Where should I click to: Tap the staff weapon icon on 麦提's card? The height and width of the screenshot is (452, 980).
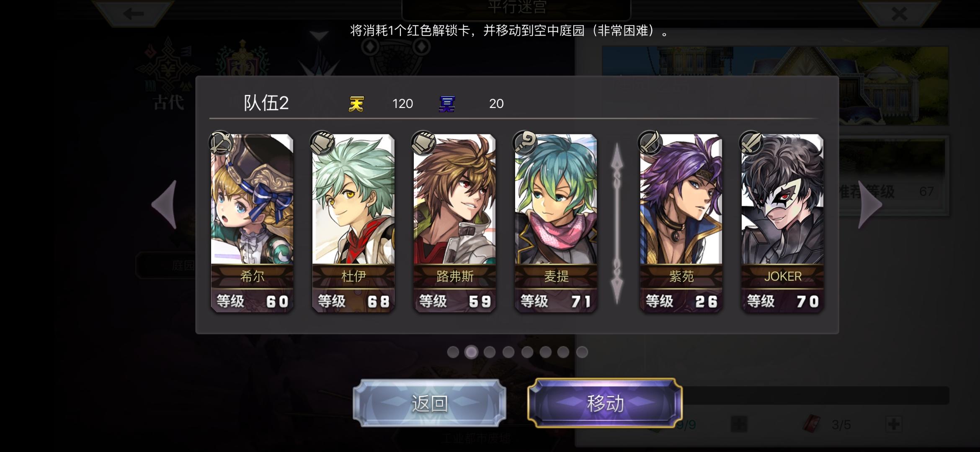pos(525,143)
